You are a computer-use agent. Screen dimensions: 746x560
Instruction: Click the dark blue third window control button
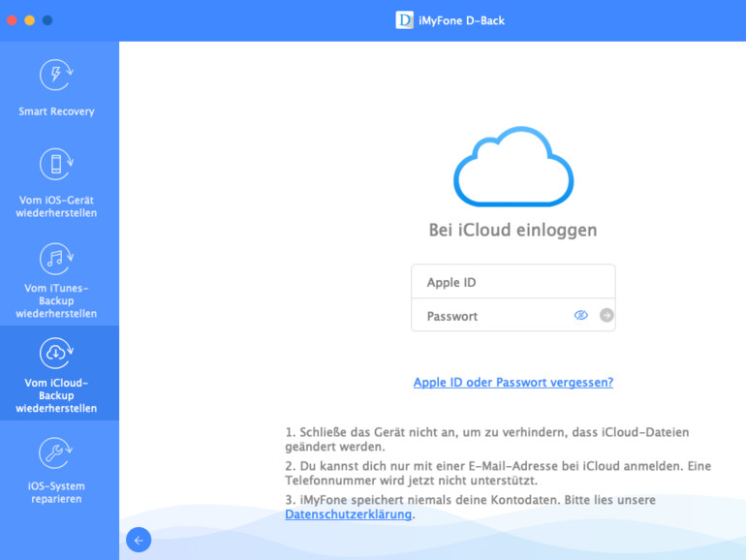click(47, 20)
